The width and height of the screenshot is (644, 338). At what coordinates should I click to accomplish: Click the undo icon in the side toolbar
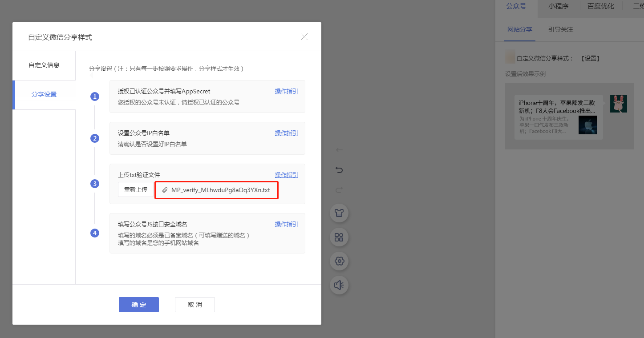point(339,170)
